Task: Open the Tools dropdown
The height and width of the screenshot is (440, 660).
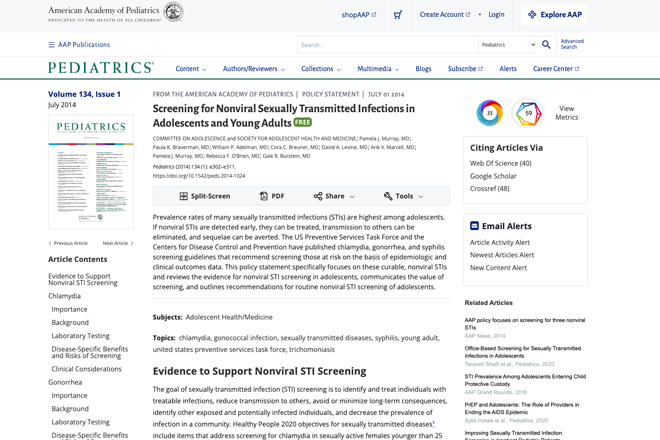Action: pyautogui.click(x=403, y=196)
